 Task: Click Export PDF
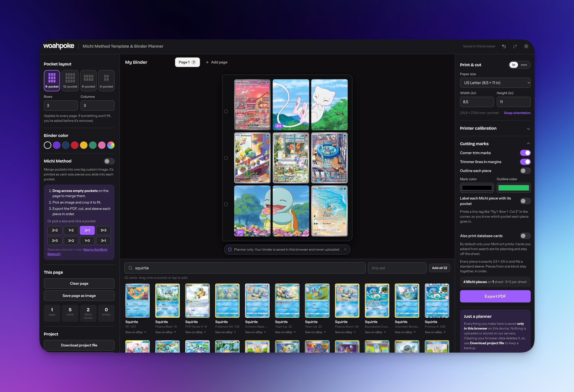[x=495, y=296]
